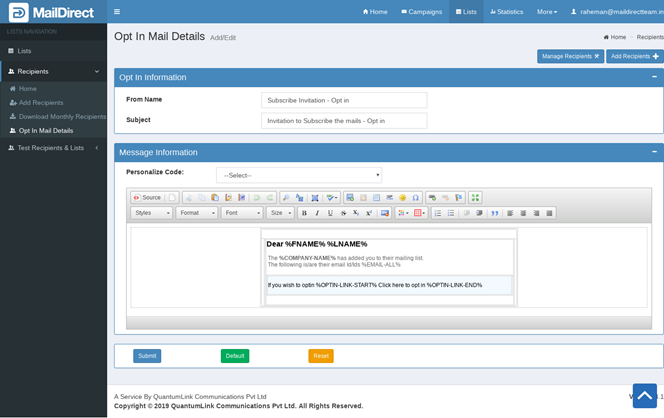The height and width of the screenshot is (418, 664).
Task: Toggle bold formatting in the editor
Action: tap(304, 213)
